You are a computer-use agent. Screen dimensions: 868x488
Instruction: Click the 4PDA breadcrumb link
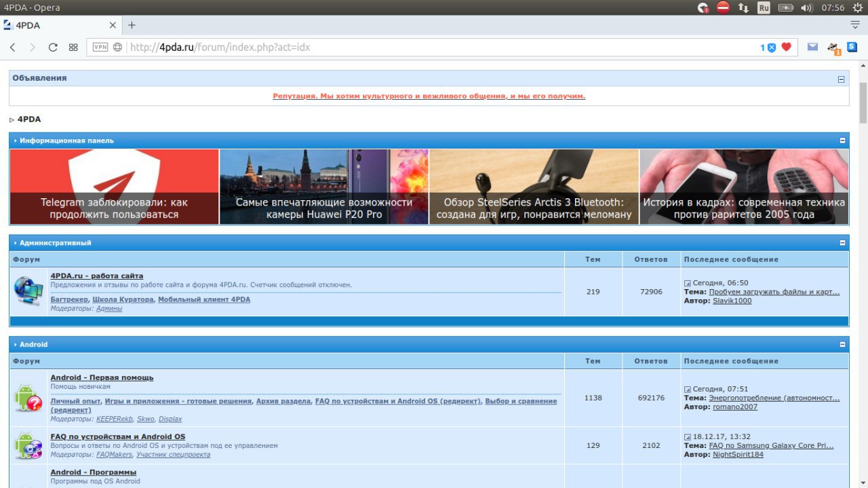[x=29, y=119]
